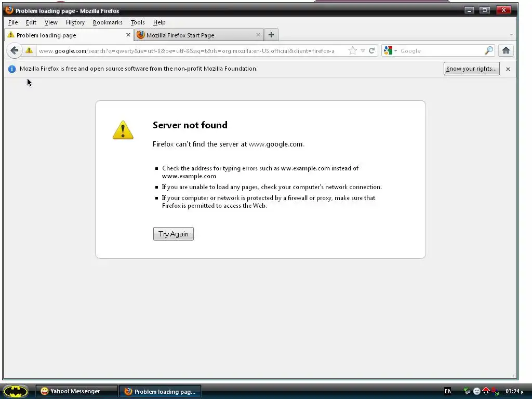The width and height of the screenshot is (532, 399).
Task: Click in the Google search box
Action: pyautogui.click(x=441, y=51)
